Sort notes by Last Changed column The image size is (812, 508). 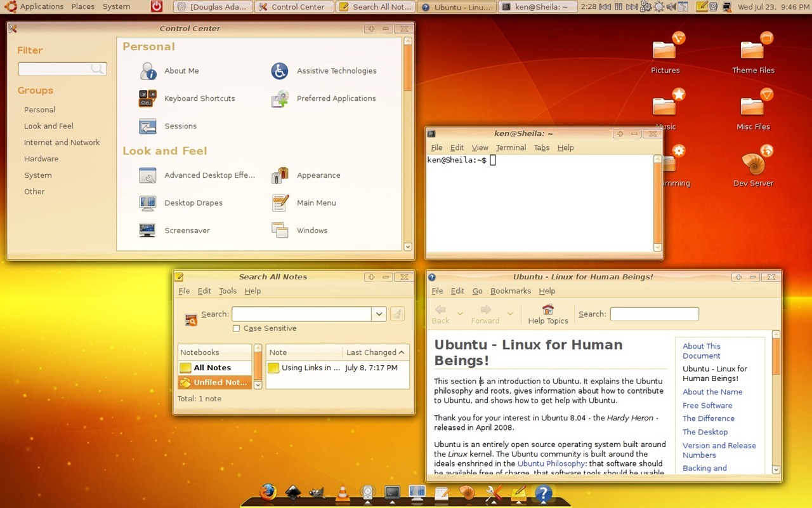click(x=376, y=352)
